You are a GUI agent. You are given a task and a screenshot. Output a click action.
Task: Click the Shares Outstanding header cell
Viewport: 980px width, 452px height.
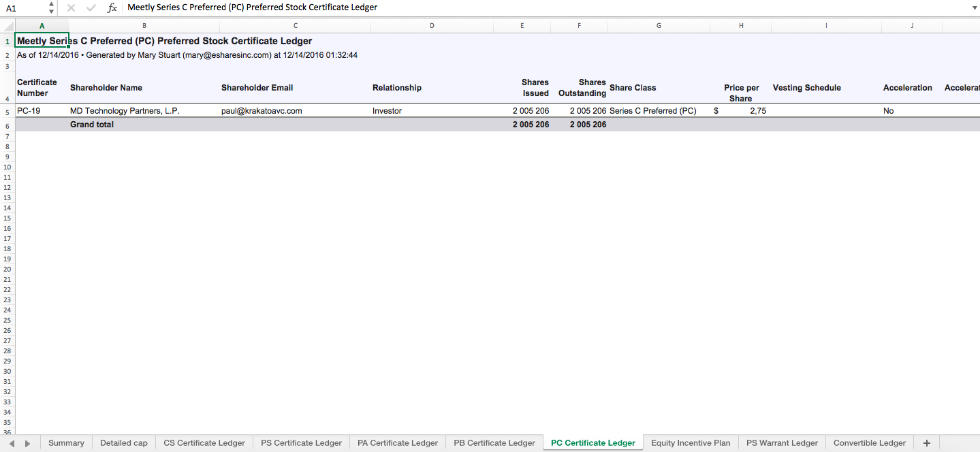click(x=579, y=88)
